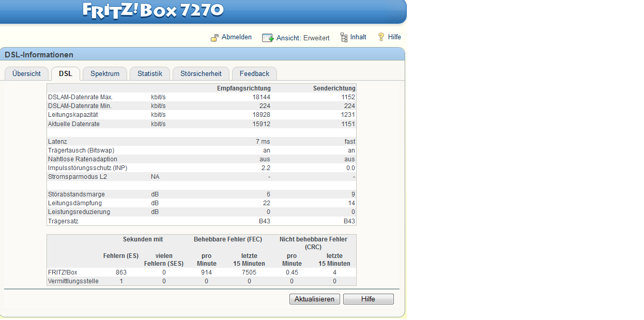Click the 7 ms latency value
Viewport: 644px width, 320px height.
263,142
